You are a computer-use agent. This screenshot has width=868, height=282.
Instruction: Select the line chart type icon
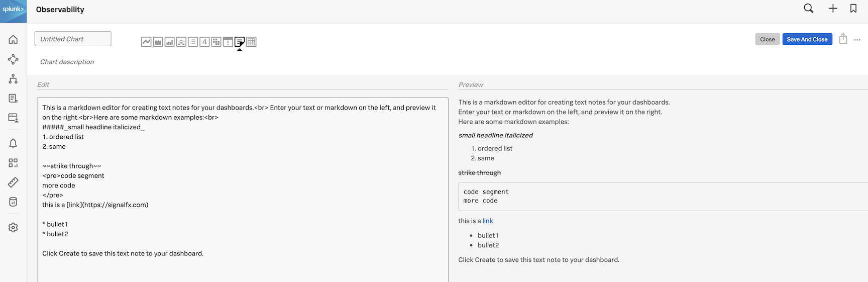(146, 42)
